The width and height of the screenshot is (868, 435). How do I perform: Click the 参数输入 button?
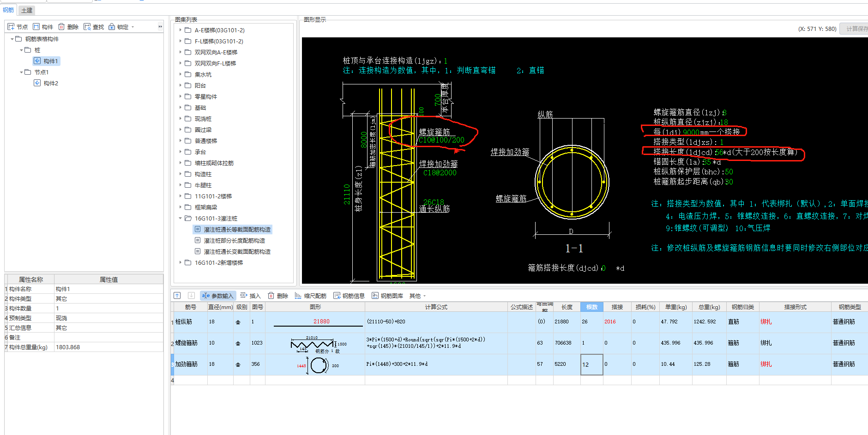[x=218, y=296]
